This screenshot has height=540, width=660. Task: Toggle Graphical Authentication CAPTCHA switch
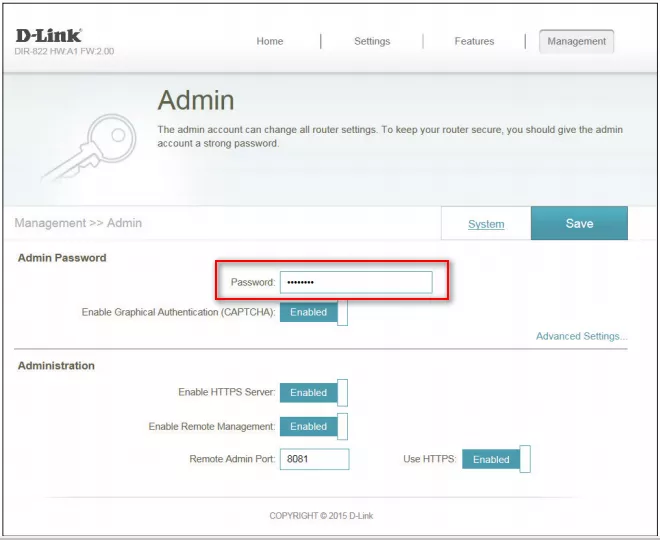point(314,312)
